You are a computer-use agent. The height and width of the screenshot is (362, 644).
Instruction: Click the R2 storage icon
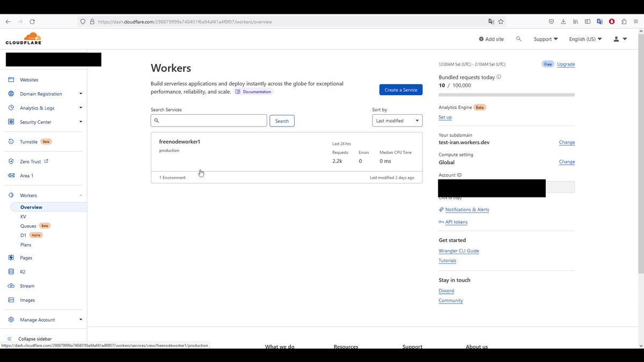tap(11, 272)
